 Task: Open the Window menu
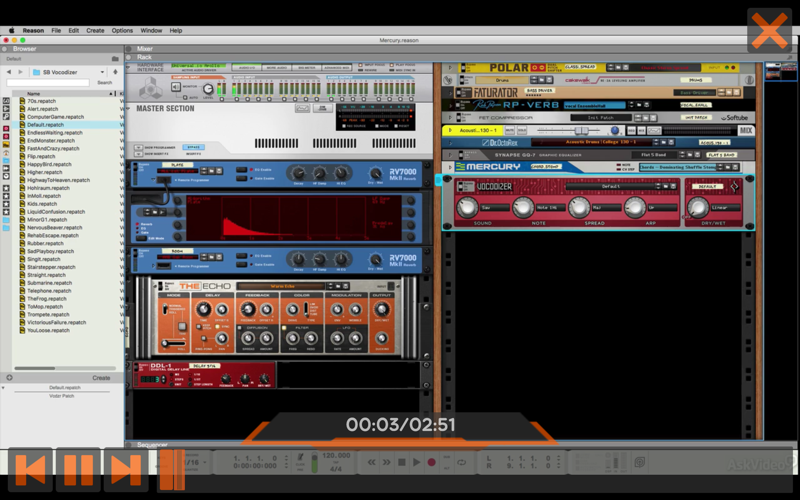click(151, 31)
